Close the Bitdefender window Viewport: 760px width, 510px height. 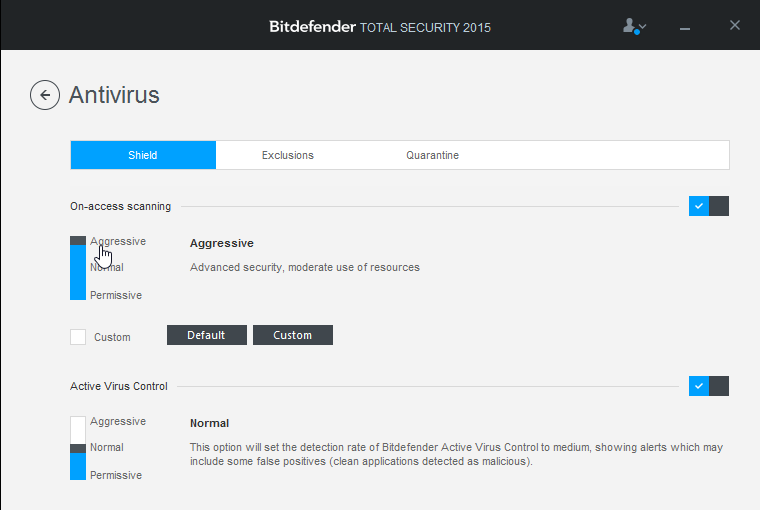735,26
